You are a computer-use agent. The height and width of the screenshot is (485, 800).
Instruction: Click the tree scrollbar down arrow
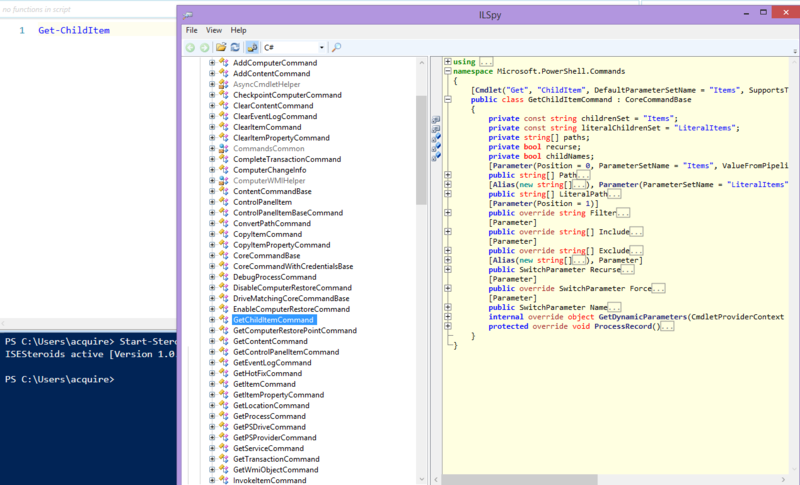pyautogui.click(x=421, y=479)
